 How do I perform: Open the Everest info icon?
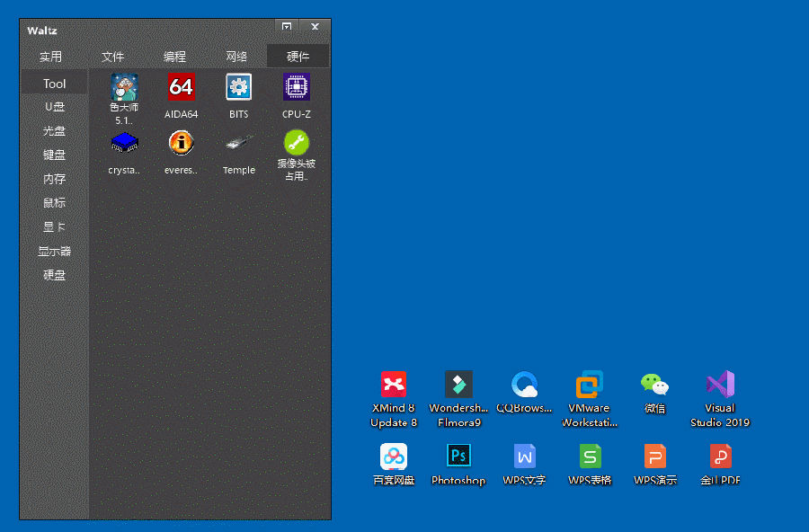point(182,143)
